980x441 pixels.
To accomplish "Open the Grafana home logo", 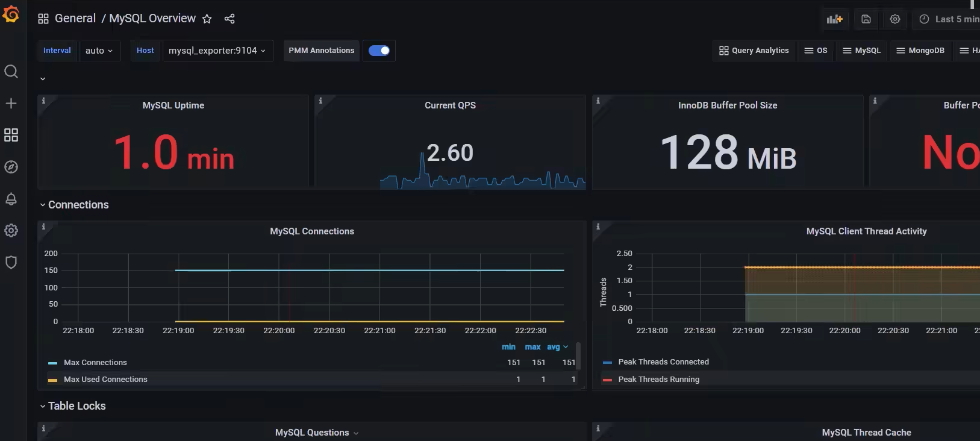I will (11, 14).
